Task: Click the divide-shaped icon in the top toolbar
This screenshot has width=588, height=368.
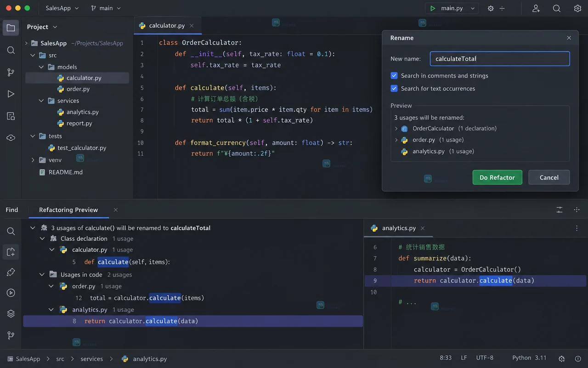Action: click(502, 8)
